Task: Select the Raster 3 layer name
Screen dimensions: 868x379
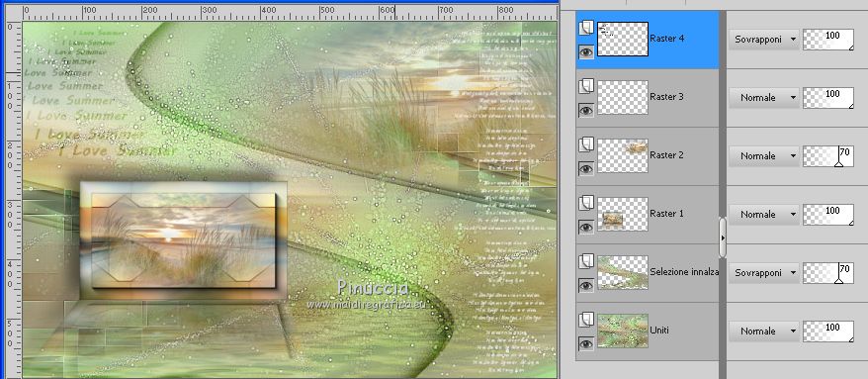Action: tap(667, 97)
